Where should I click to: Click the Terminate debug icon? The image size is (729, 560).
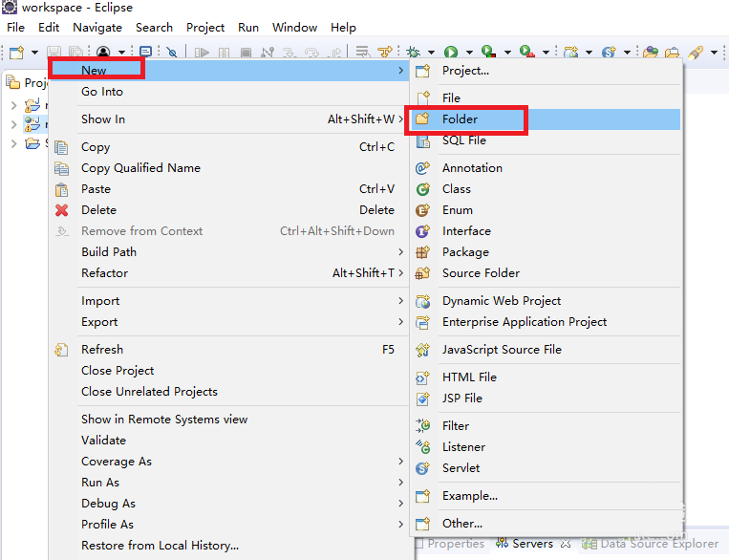tap(246, 53)
